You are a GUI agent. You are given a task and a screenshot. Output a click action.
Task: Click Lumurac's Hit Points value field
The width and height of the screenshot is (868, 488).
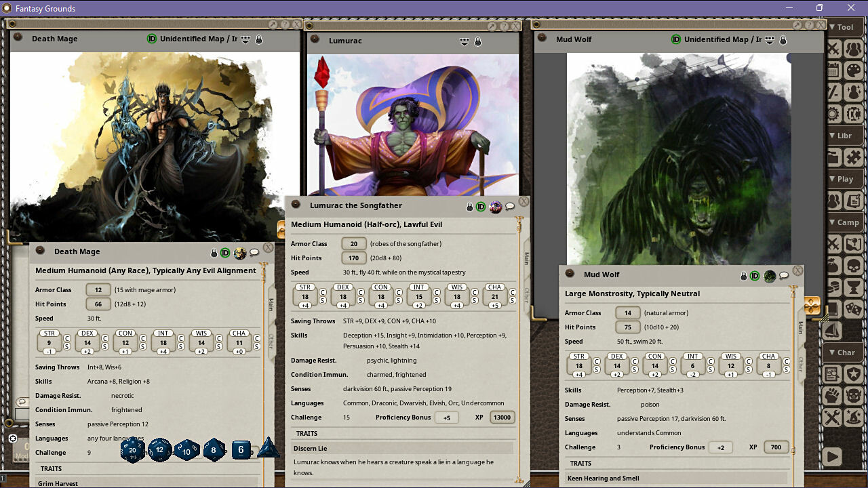[x=353, y=258]
